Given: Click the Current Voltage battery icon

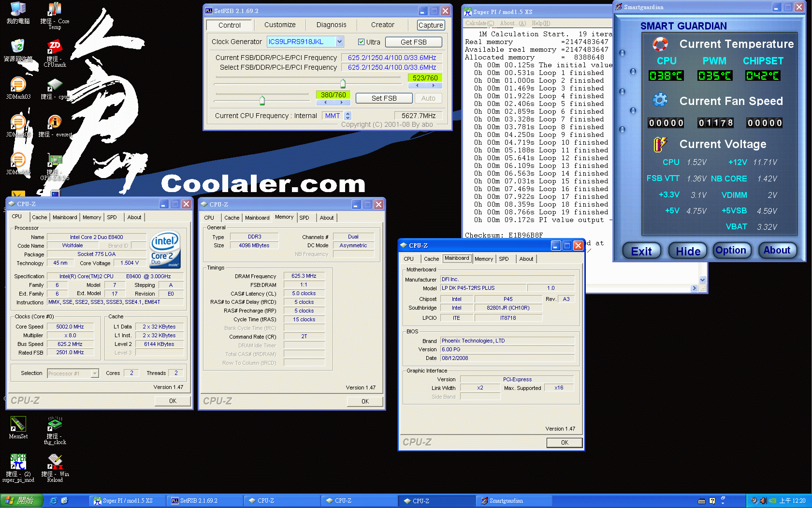Looking at the screenshot, I should click(x=660, y=144).
